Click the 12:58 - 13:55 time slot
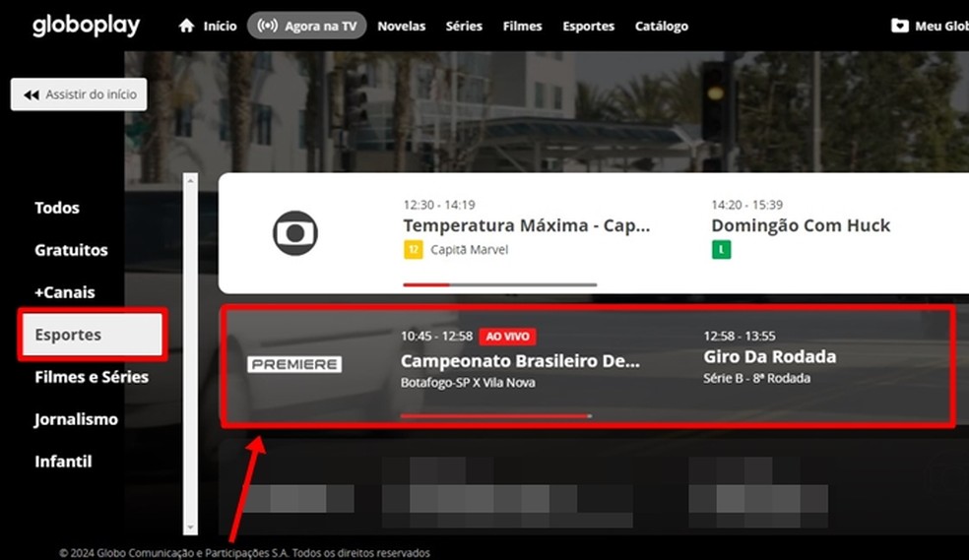969x560 pixels. click(740, 336)
